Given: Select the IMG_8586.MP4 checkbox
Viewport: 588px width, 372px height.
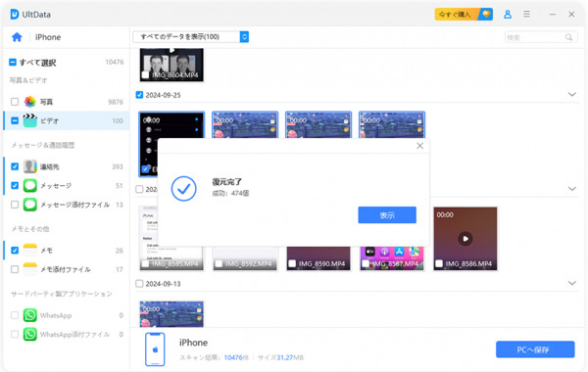Looking at the screenshot, I should click(x=439, y=263).
